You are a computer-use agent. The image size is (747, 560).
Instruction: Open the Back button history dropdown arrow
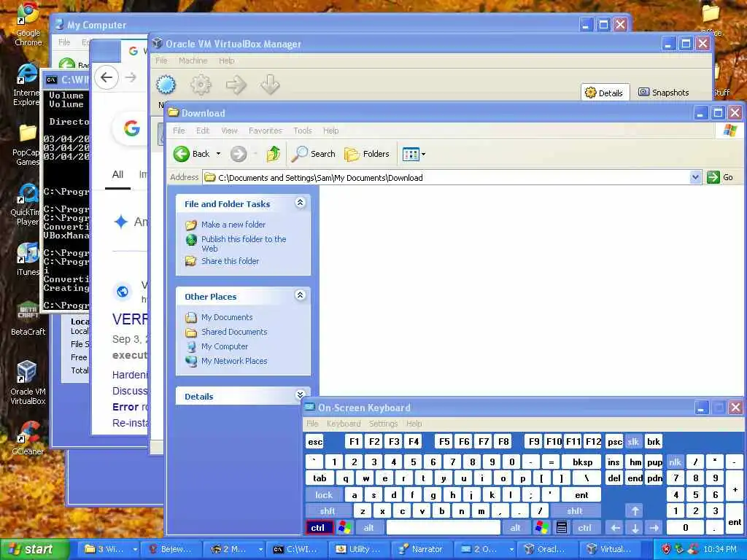[x=218, y=154]
